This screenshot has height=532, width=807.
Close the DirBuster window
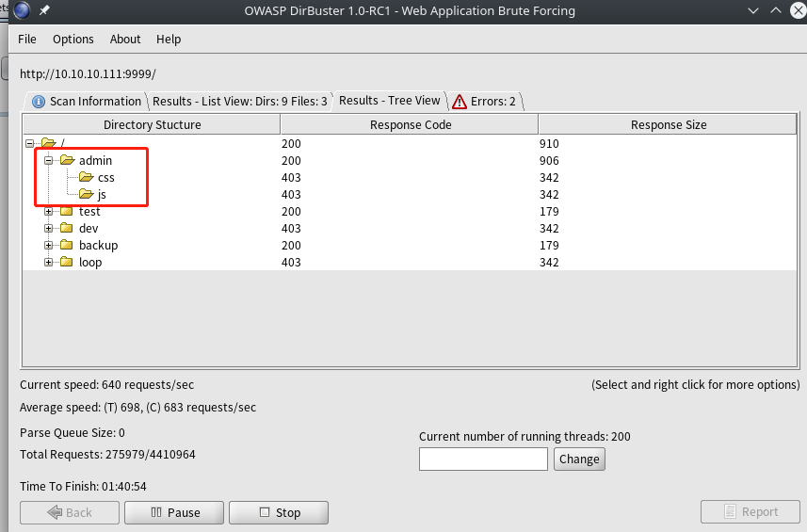tap(799, 10)
